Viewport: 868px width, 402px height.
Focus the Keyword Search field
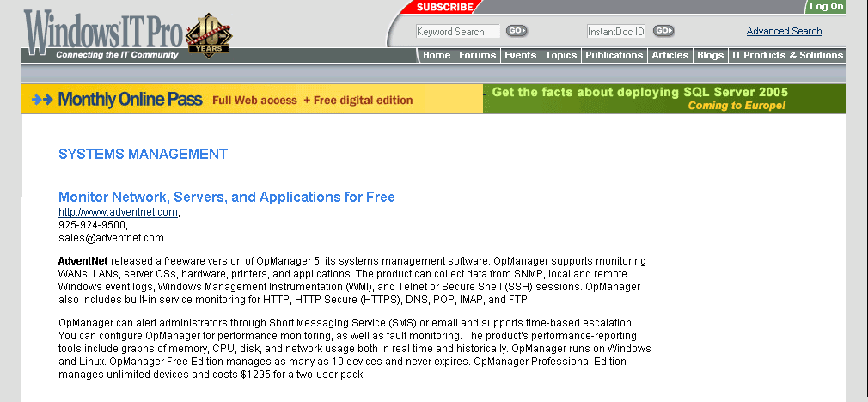coord(458,32)
